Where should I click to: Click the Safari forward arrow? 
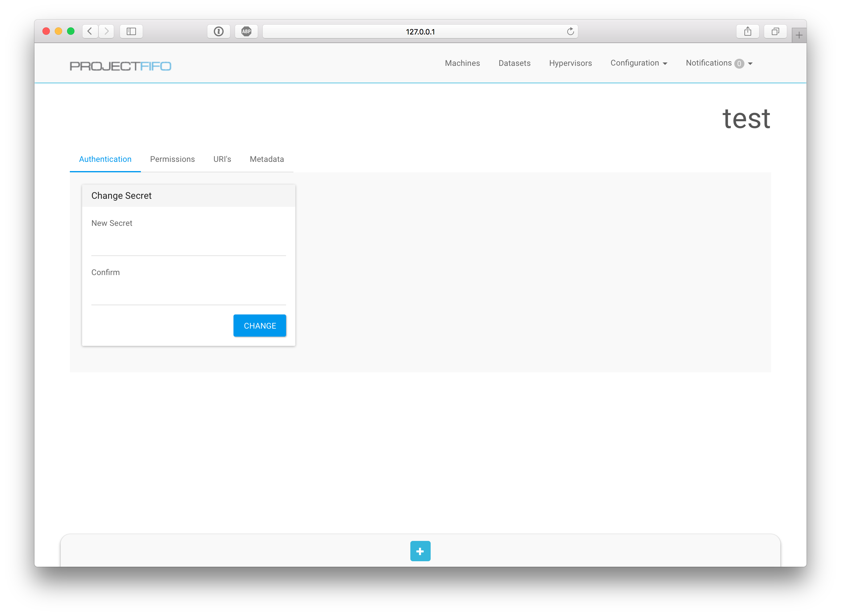pyautogui.click(x=107, y=31)
